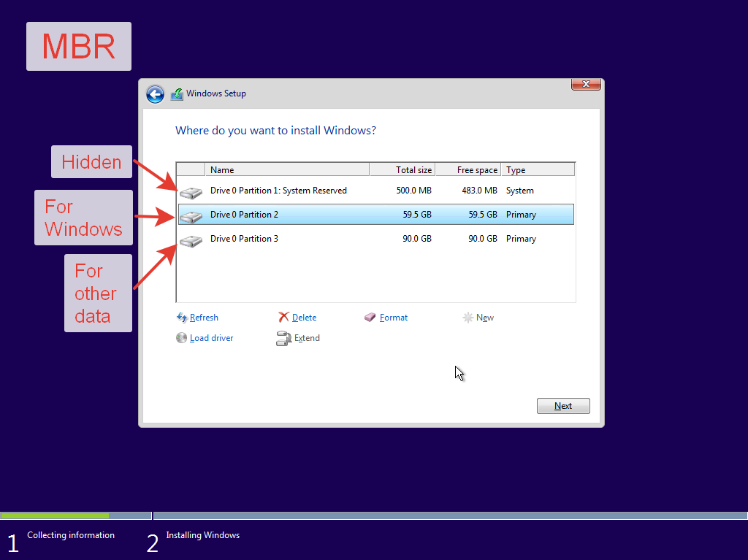
Task: Click the starburst New icon
Action: click(468, 318)
